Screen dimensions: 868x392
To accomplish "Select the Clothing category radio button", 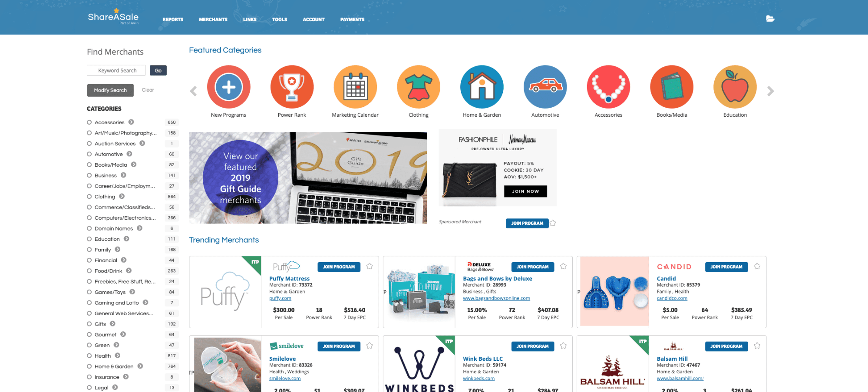I will (x=89, y=197).
